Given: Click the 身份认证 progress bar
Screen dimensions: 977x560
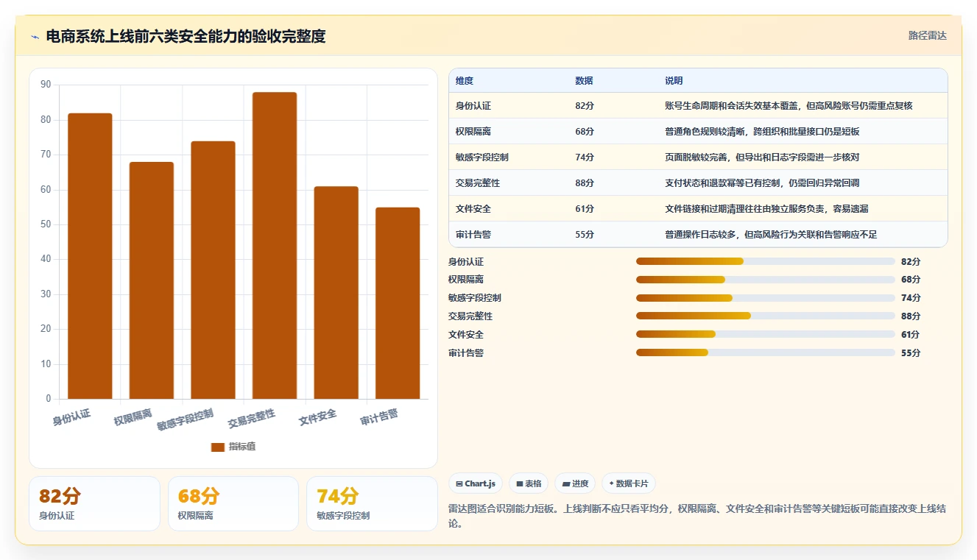Looking at the screenshot, I should 766,261.
